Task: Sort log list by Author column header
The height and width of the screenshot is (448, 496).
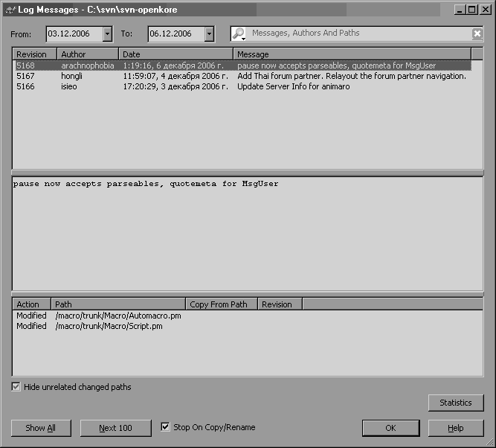Action: coord(88,54)
